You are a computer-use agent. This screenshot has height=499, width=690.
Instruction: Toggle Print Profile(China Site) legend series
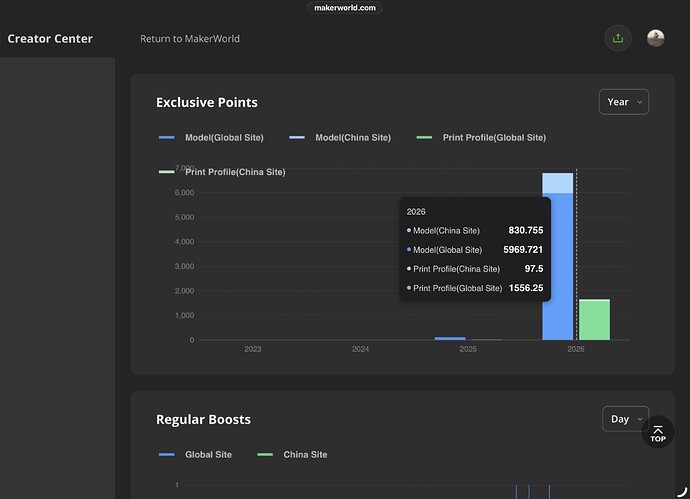click(x=222, y=172)
